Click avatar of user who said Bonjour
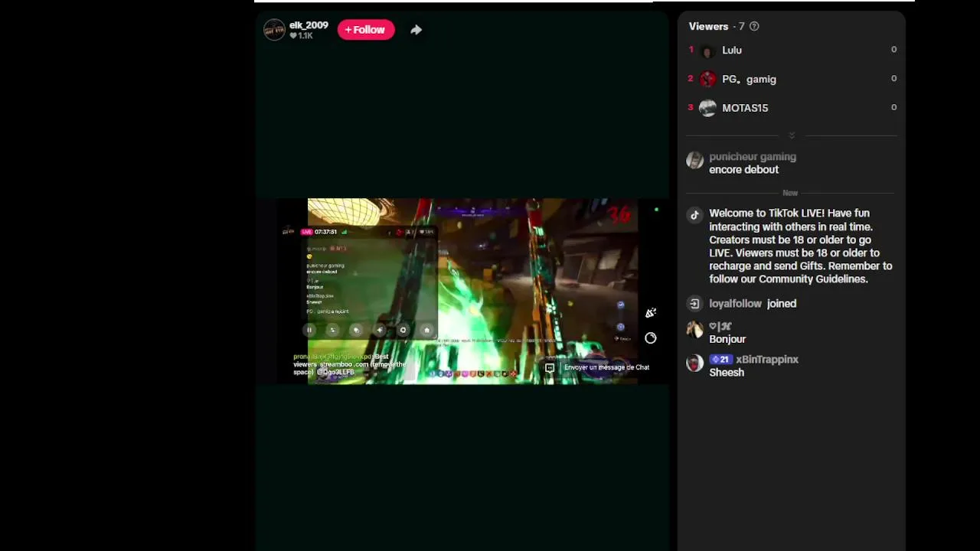The image size is (980, 551). pyautogui.click(x=694, y=330)
